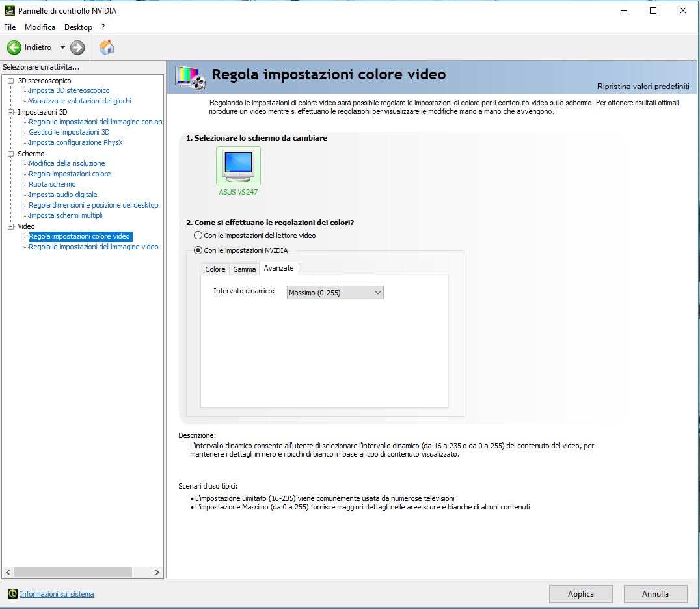Click the sidebar horizontal scrollbar thumb
The height and width of the screenshot is (609, 700).
click(73, 572)
